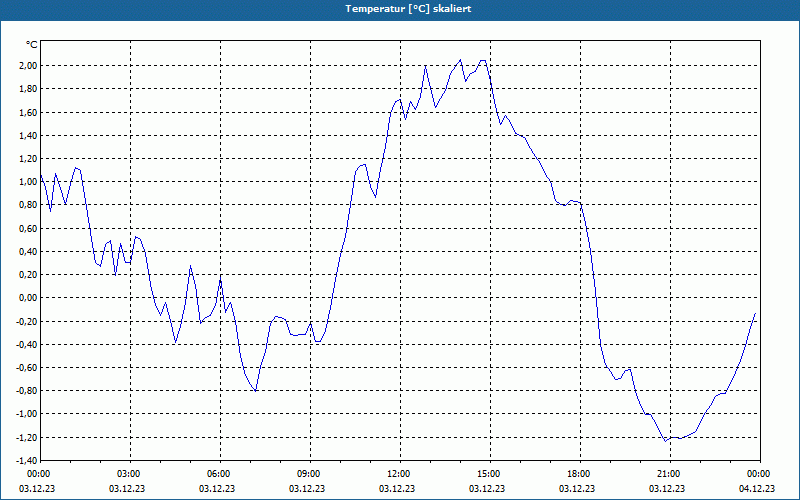Select the "0,80" y-axis value

[29, 205]
